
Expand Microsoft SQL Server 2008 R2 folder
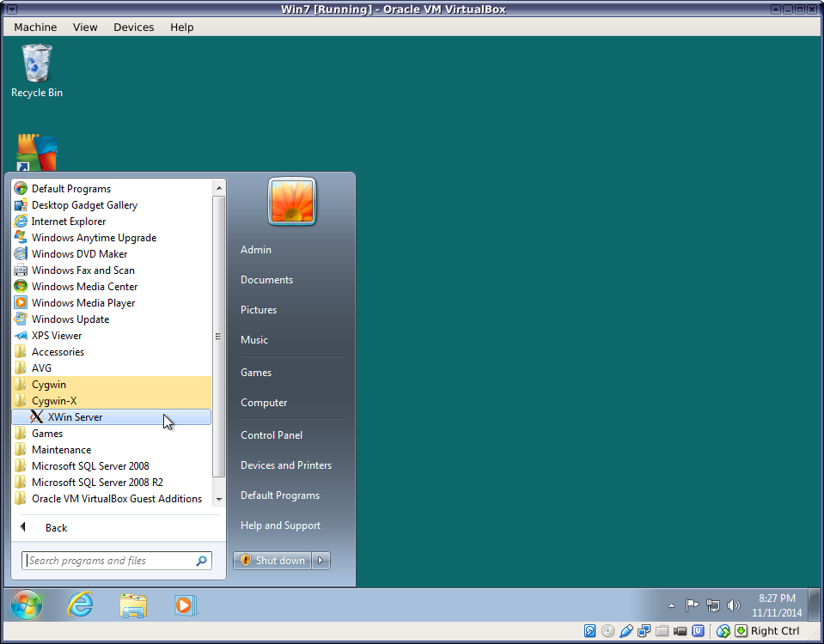click(x=112, y=483)
